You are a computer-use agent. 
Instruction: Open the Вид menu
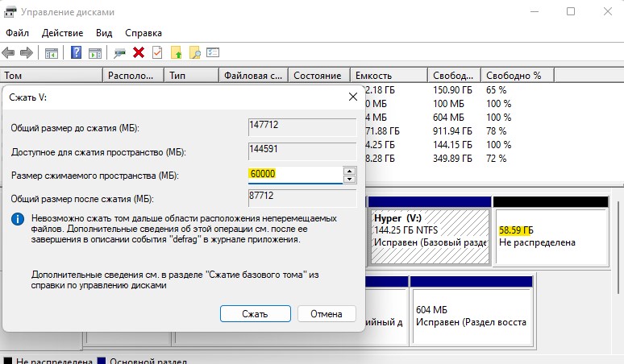pos(104,32)
